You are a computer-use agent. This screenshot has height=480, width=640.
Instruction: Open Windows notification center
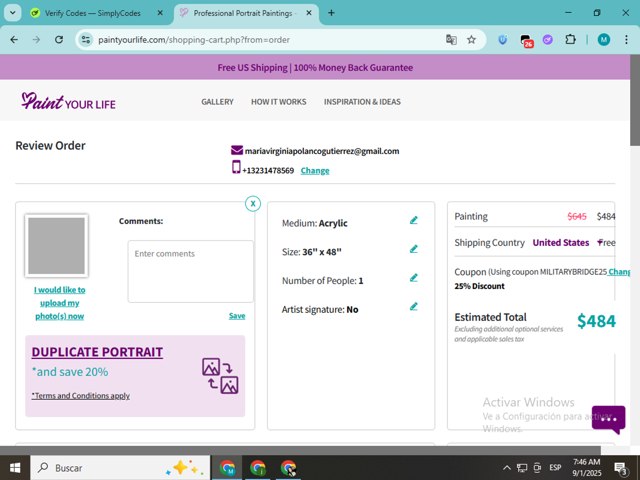[621, 468]
